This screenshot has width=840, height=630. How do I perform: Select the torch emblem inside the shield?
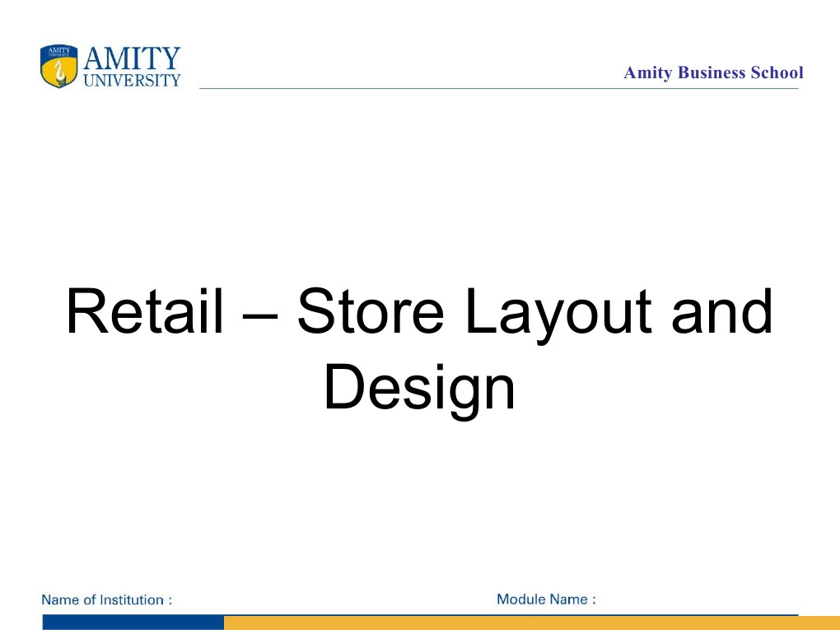pyautogui.click(x=58, y=72)
